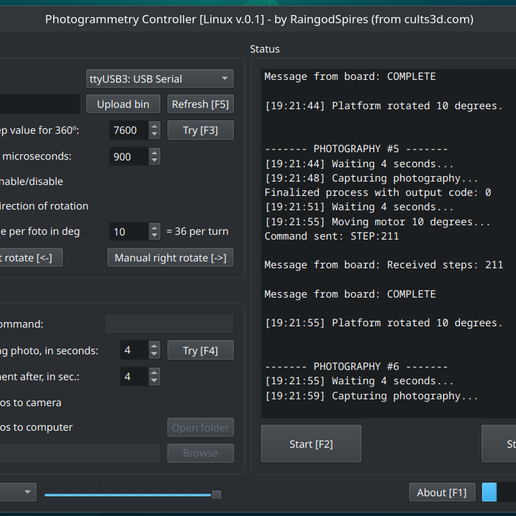Decrease microseconds value 900 with down arrow
516x516 pixels.
tap(154, 161)
